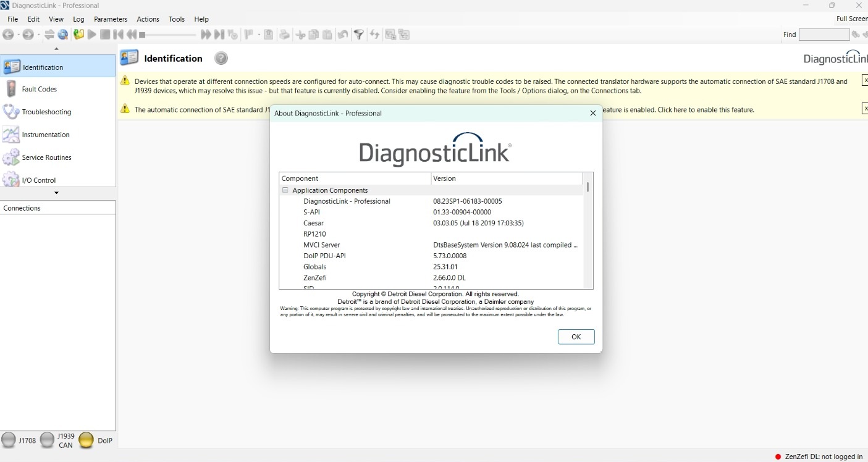This screenshot has height=462, width=868.
Task: Click the J1939 CAN status light
Action: pyautogui.click(x=48, y=440)
